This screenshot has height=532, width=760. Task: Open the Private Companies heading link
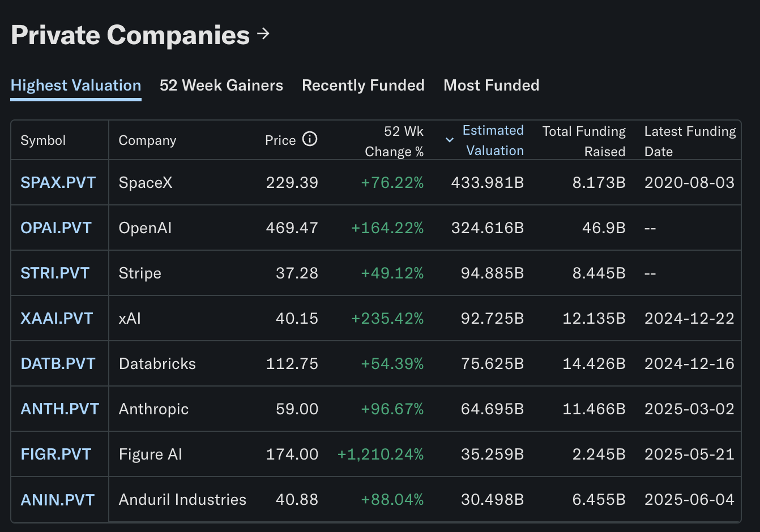coord(130,35)
